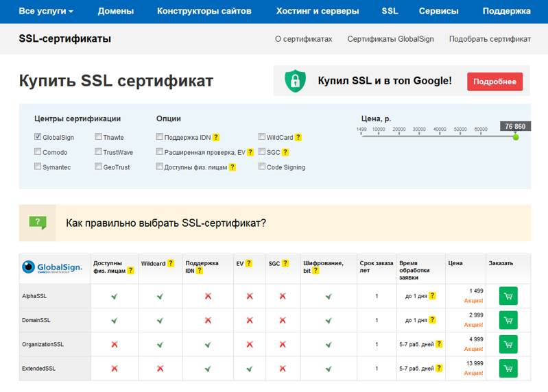Viewport: 548px width, 392px height.
Task: Click help icon beside AlphaSSL processing time
Action: (x=432, y=295)
